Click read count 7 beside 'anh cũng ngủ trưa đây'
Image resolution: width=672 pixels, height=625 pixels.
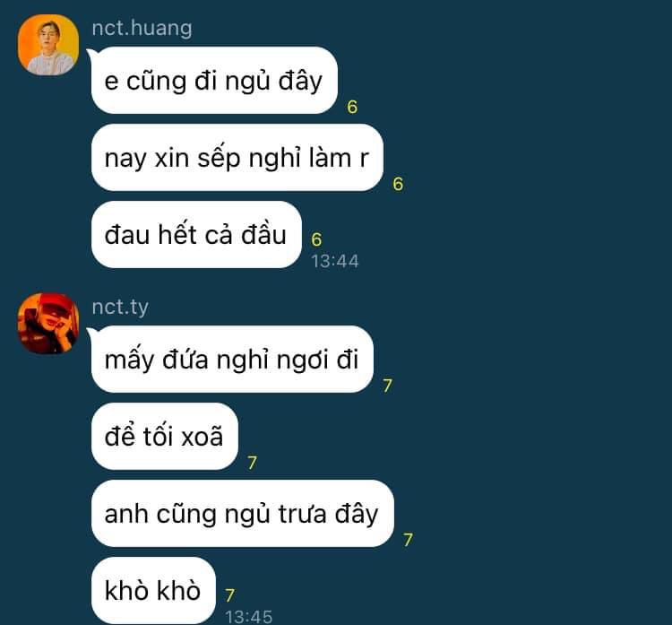point(409,540)
